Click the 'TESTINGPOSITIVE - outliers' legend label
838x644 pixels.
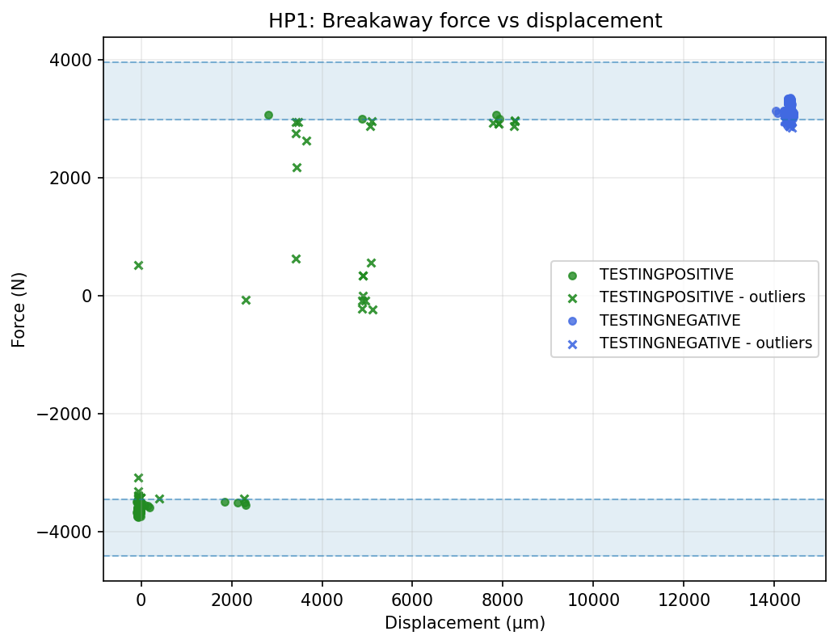coord(701,297)
